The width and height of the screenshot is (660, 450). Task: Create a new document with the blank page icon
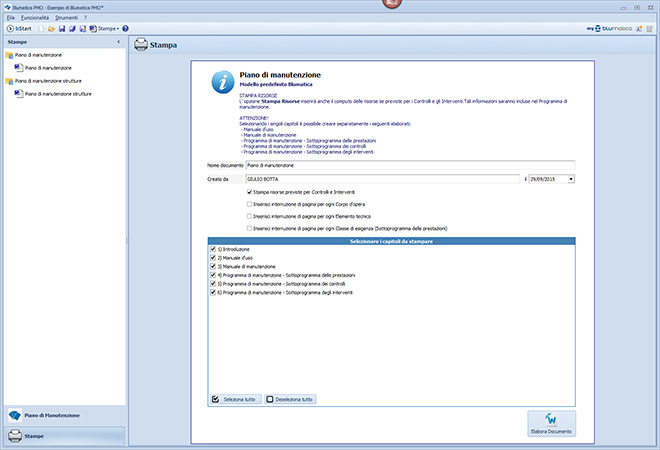pyautogui.click(x=41, y=29)
